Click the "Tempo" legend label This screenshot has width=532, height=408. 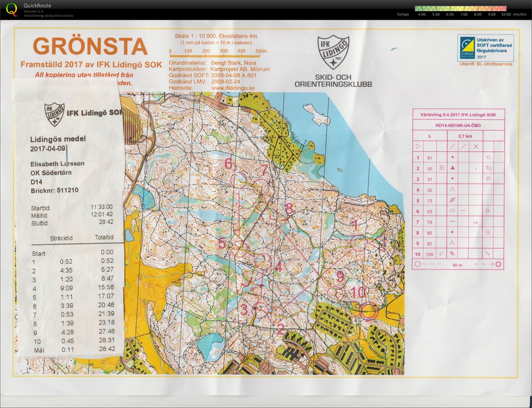point(403,14)
